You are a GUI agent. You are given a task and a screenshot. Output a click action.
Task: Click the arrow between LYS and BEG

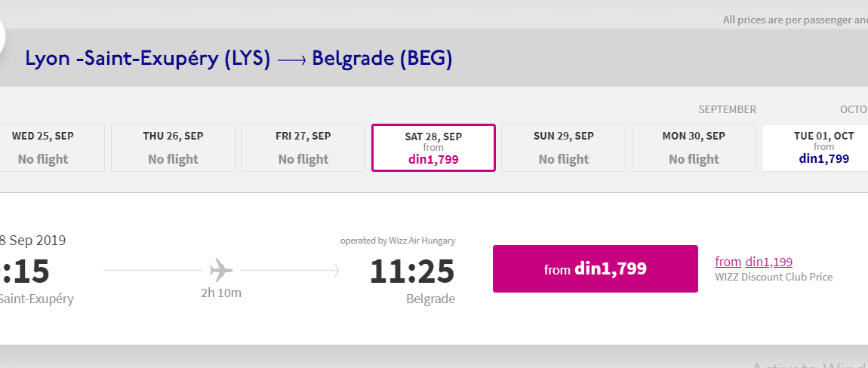click(x=292, y=60)
